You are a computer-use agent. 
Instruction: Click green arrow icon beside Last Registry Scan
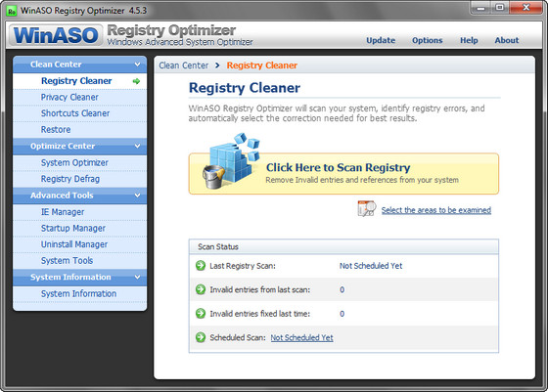(201, 266)
